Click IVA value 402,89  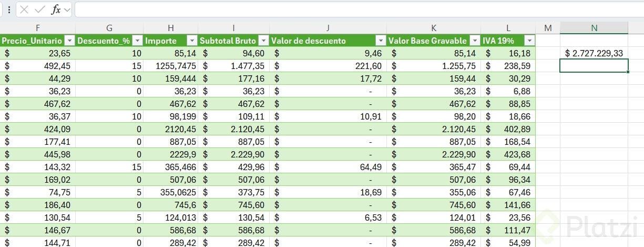pos(517,129)
